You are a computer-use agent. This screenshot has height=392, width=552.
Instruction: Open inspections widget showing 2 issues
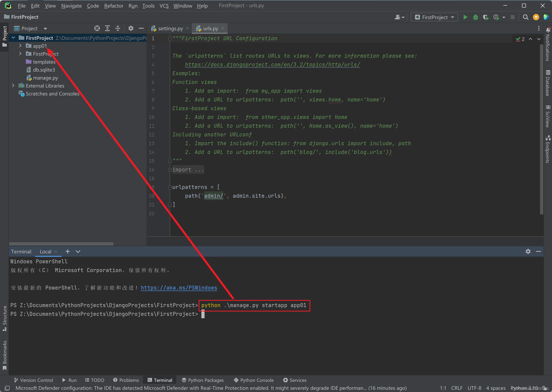tap(520, 39)
